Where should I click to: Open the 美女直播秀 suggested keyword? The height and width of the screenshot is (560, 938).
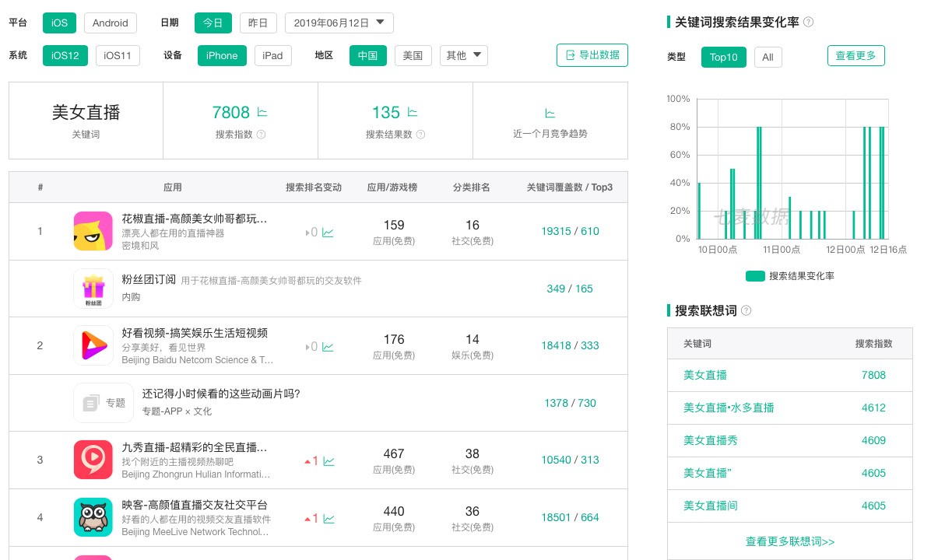(x=710, y=440)
